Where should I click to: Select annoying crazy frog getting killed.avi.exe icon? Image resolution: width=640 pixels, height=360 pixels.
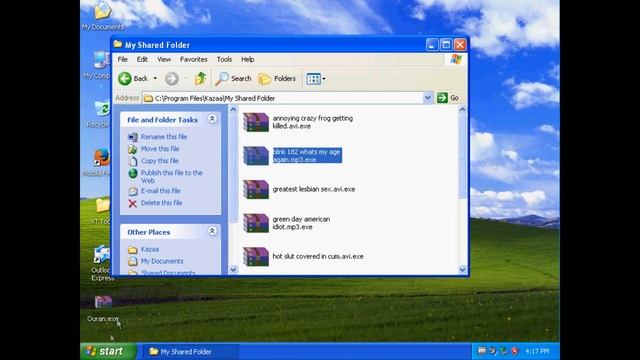(x=256, y=122)
